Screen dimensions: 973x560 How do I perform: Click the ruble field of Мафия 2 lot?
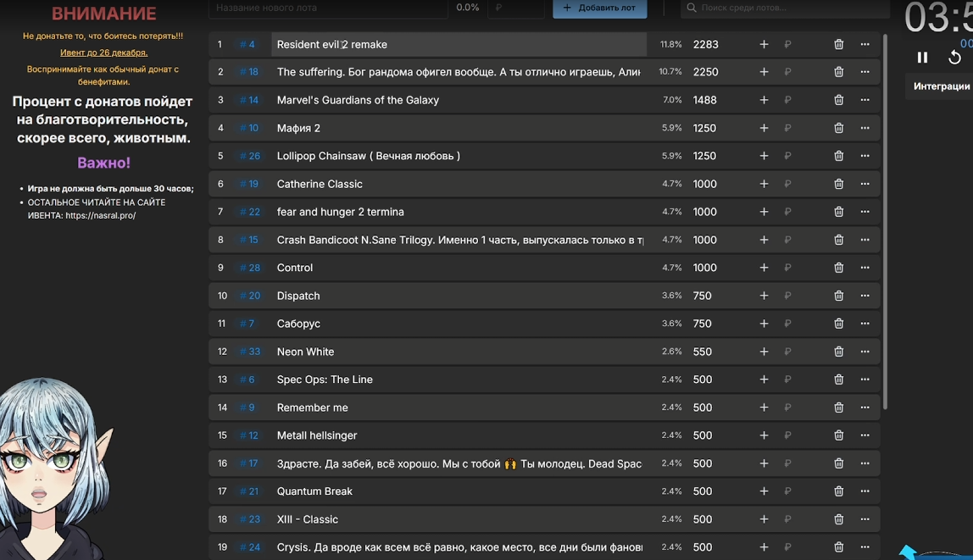pos(787,128)
